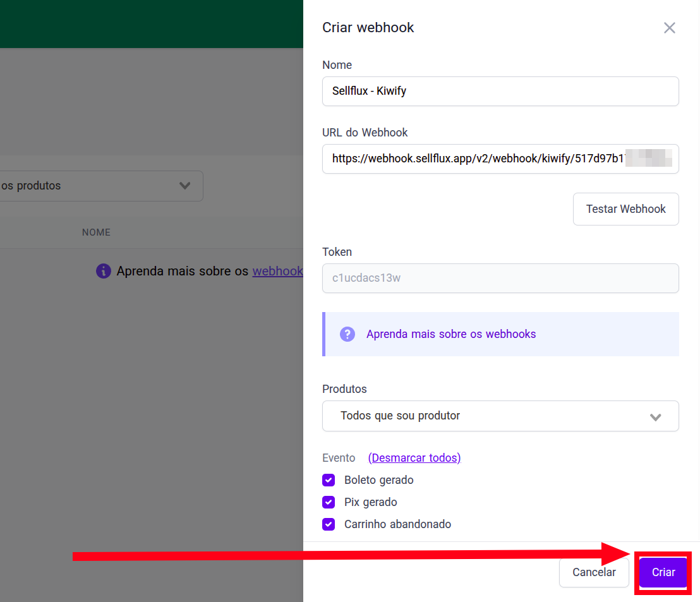Uncheck the Boleto gerado checkbox
The height and width of the screenshot is (602, 700).
(329, 480)
